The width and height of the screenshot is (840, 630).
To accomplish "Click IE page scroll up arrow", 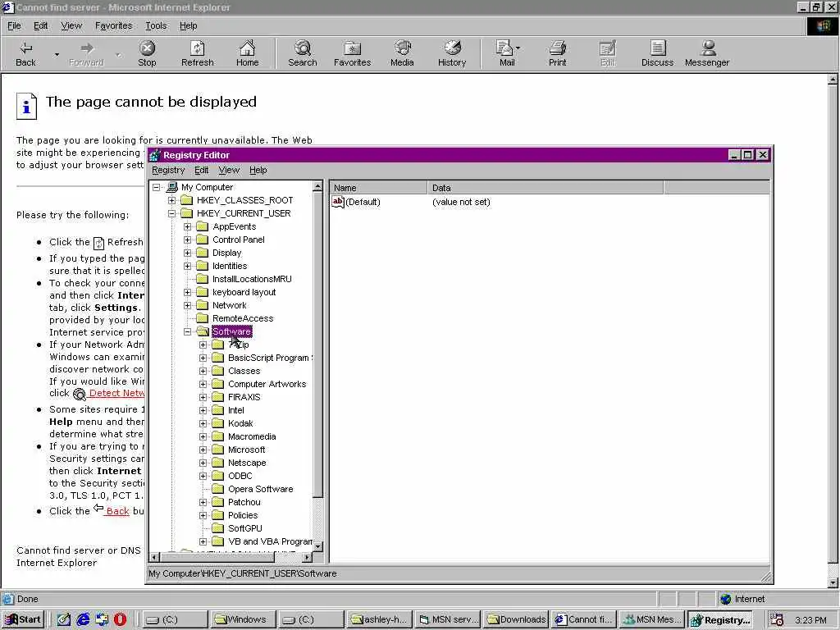I will [x=833, y=80].
